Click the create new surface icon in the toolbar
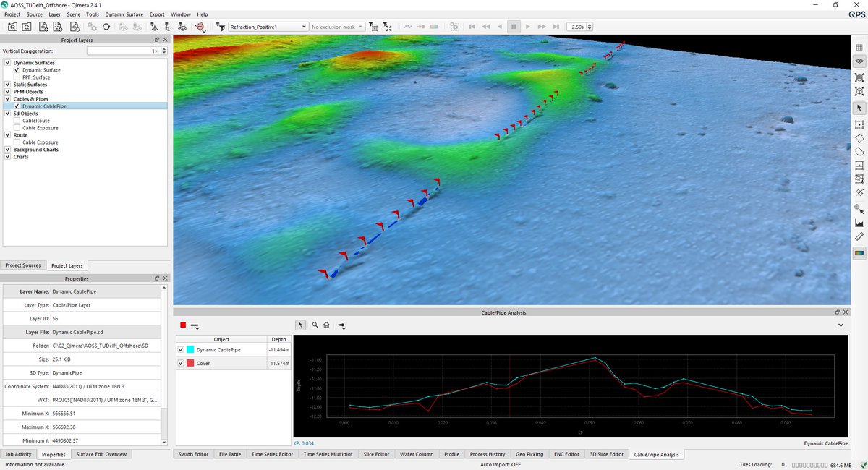868x470 pixels. [45, 26]
